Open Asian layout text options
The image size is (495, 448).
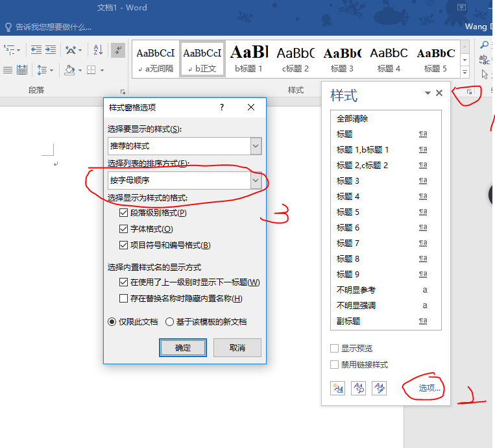pyautogui.click(x=70, y=50)
